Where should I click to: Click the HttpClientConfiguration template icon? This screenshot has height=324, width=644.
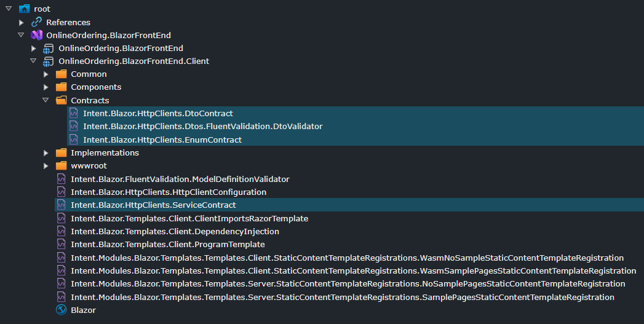(61, 192)
